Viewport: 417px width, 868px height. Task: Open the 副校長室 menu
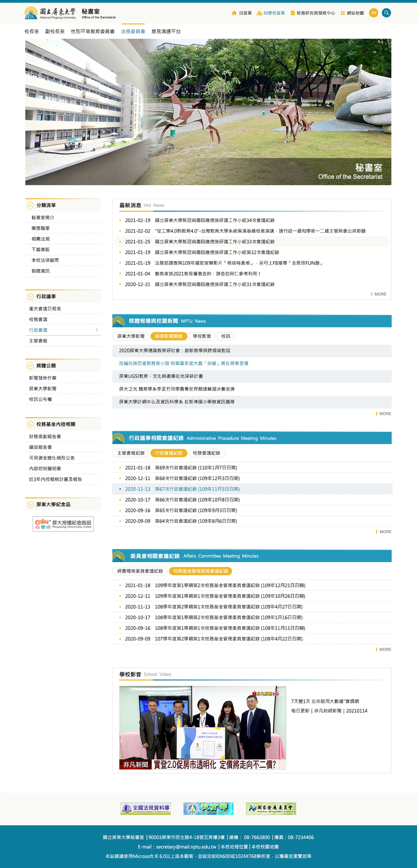coord(55,31)
